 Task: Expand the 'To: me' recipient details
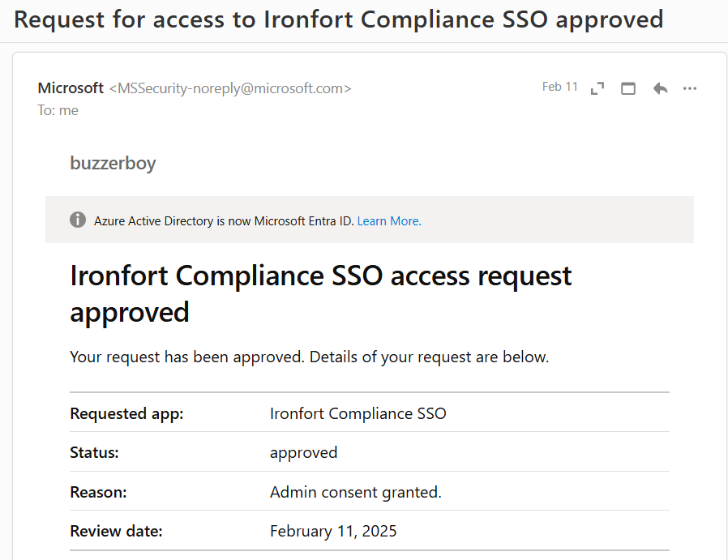tap(58, 110)
